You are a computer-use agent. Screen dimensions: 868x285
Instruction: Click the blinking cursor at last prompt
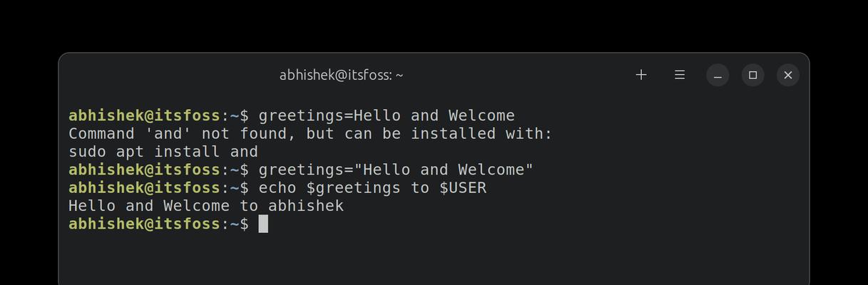(x=263, y=224)
